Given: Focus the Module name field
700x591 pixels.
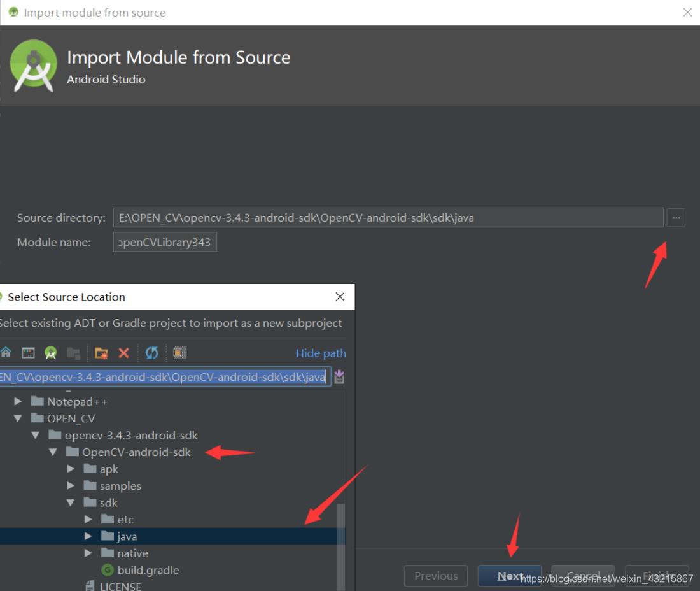Looking at the screenshot, I should 165,241.
